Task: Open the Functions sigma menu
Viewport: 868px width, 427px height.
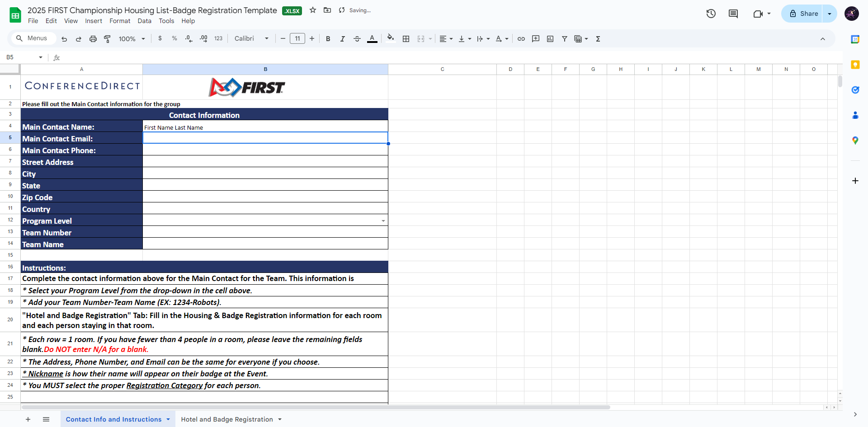Action: tap(598, 39)
